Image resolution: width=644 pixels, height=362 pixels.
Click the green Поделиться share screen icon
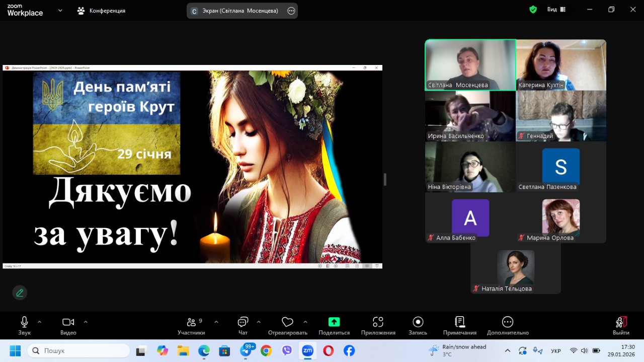(334, 322)
